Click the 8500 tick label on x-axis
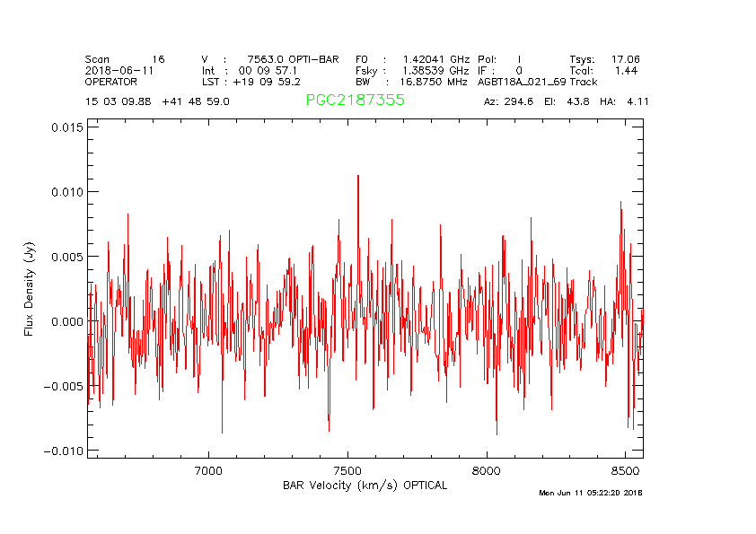The image size is (756, 534). (625, 469)
